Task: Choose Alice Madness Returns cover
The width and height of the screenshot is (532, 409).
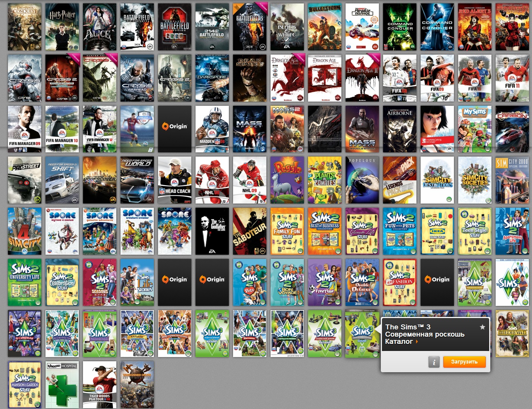Action: coord(100,27)
